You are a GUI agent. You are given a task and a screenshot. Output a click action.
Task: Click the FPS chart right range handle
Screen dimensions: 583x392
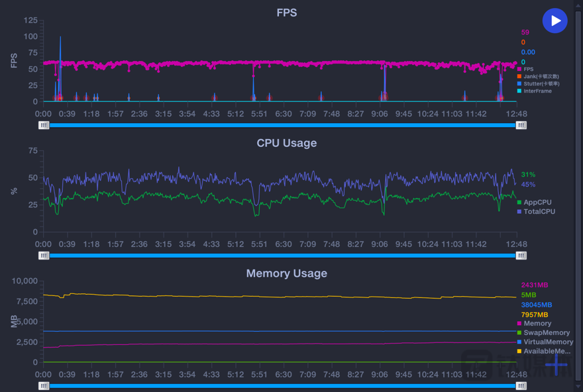pos(521,125)
